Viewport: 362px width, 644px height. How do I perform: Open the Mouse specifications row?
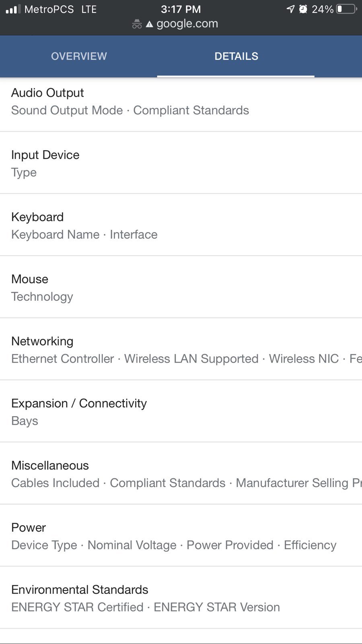(181, 287)
